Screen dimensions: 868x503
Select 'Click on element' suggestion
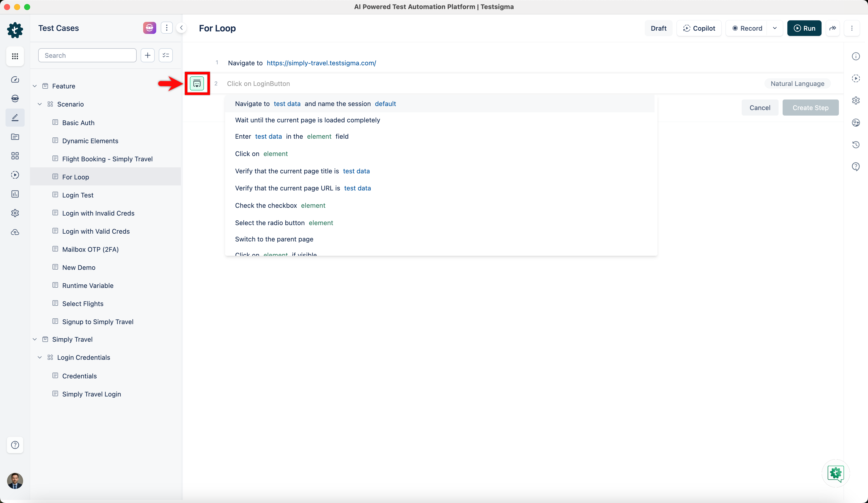(261, 154)
